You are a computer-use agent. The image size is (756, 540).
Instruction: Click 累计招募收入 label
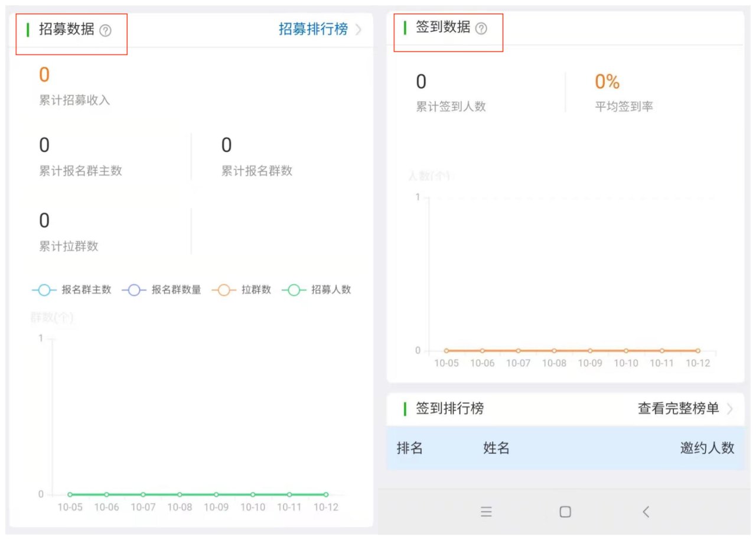point(74,100)
